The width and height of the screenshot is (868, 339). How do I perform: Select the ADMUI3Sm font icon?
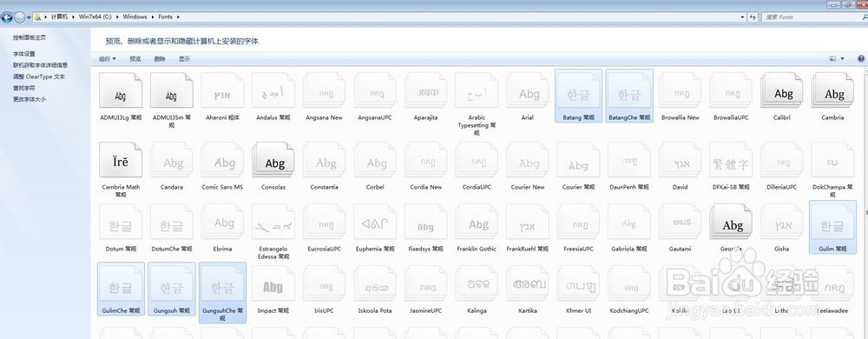(x=172, y=91)
